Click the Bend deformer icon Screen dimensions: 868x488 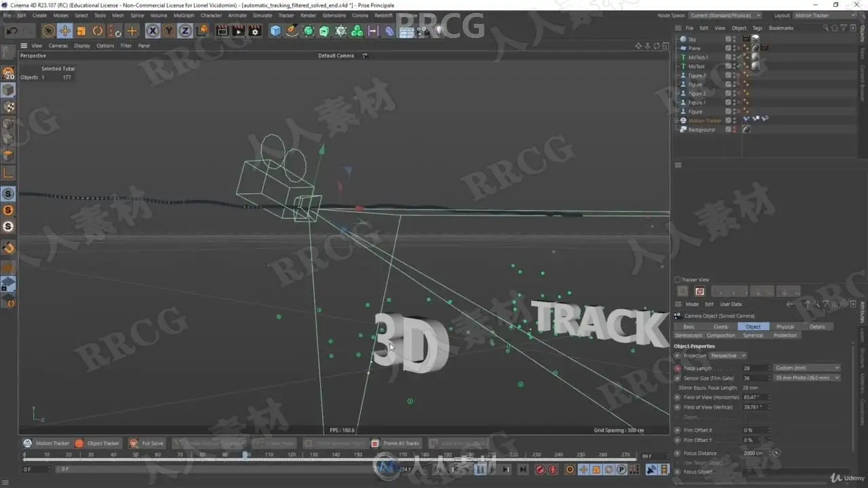pyautogui.click(x=389, y=31)
